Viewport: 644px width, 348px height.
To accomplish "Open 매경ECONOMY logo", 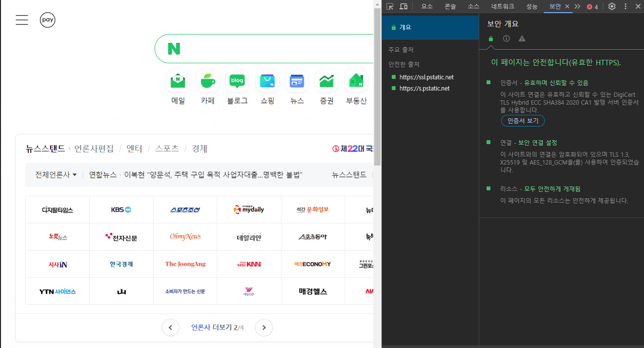I will [x=313, y=264].
